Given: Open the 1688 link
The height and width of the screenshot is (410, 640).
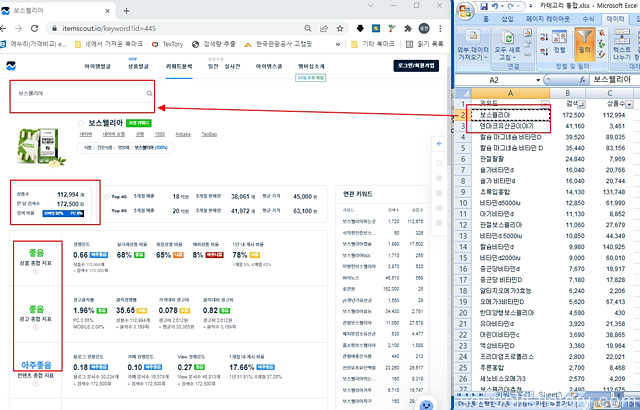Looking at the screenshot, I should (x=160, y=134).
